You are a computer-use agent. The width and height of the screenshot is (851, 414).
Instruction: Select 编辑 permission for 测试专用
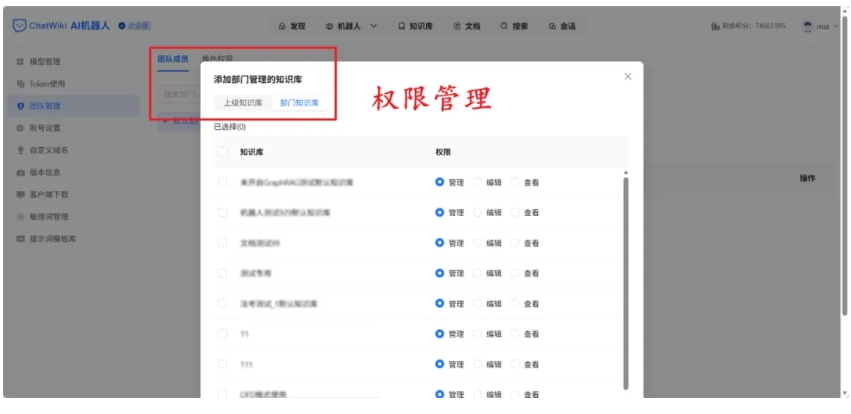478,273
